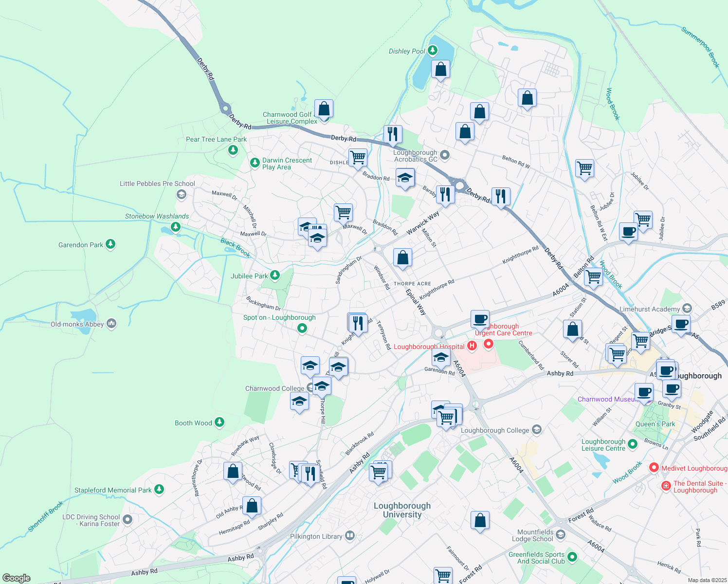Select the school marker on Garendon Rd
This screenshot has width=728, height=584.
click(440, 359)
